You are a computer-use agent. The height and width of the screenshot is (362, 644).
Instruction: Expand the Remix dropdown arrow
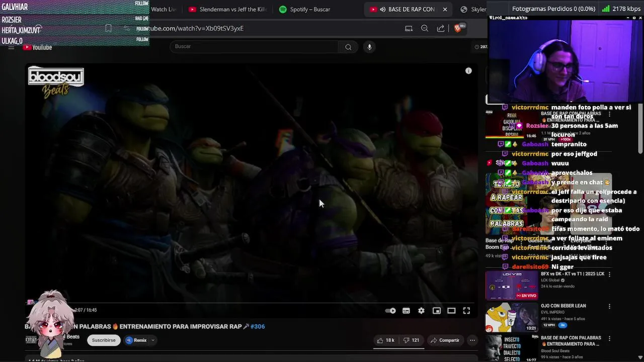[153, 340]
